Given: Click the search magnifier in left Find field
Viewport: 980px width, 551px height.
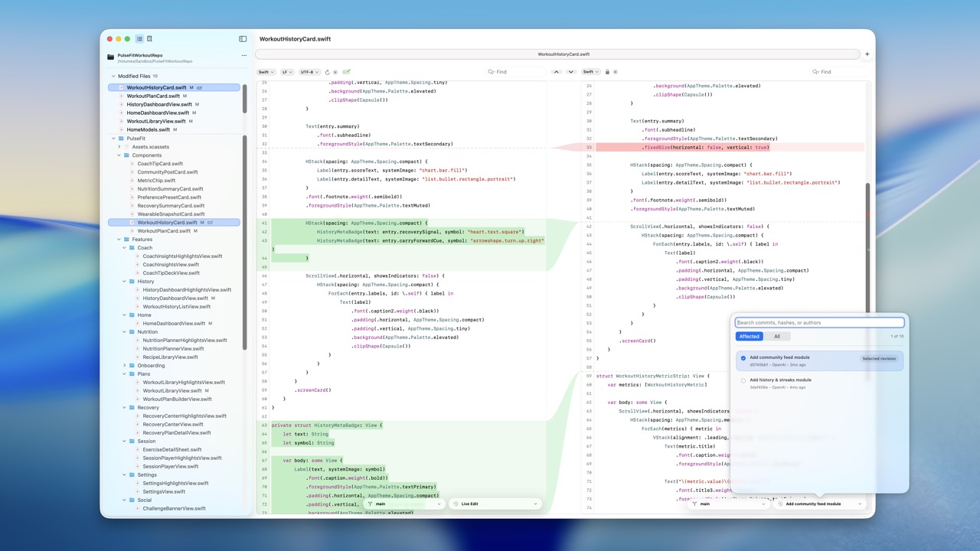Looking at the screenshot, I should [492, 72].
